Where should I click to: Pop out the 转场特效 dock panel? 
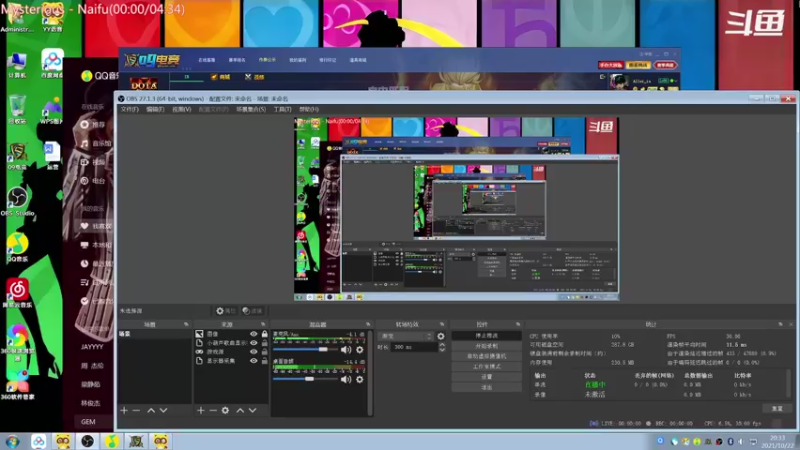pyautogui.click(x=442, y=324)
